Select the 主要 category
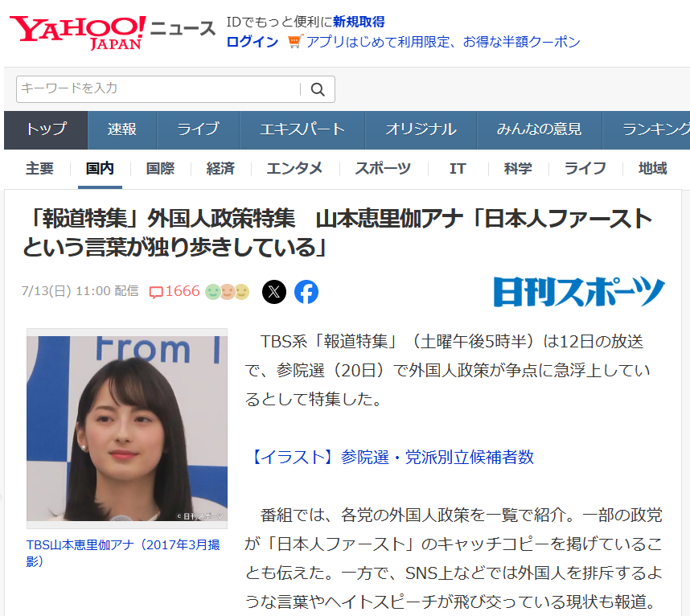 click(x=39, y=169)
